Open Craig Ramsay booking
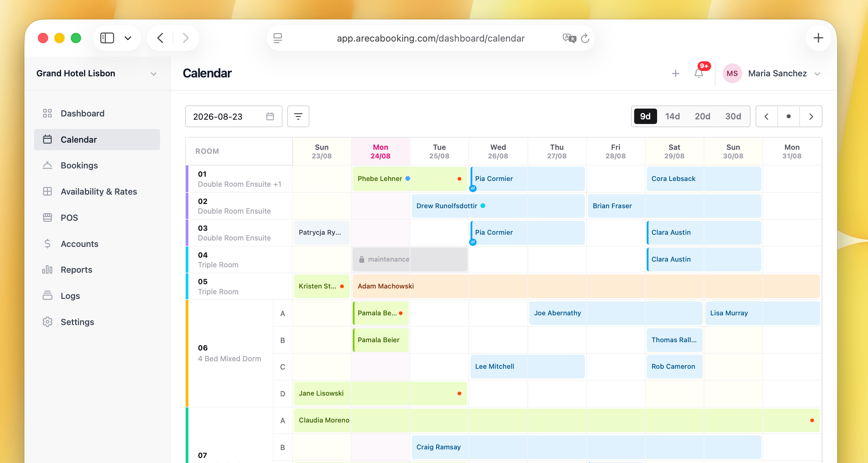Image resolution: width=868 pixels, height=463 pixels. [586, 447]
